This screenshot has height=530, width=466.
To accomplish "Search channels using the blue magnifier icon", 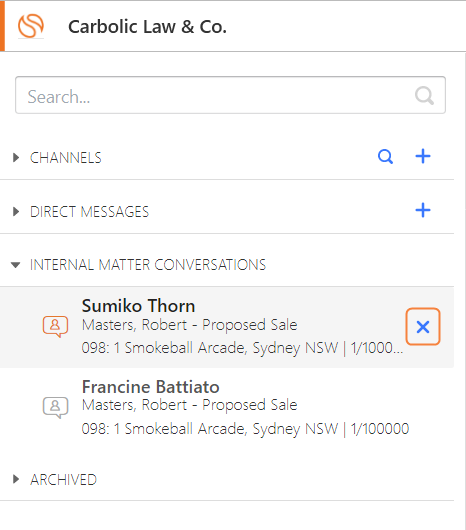I will tap(385, 156).
